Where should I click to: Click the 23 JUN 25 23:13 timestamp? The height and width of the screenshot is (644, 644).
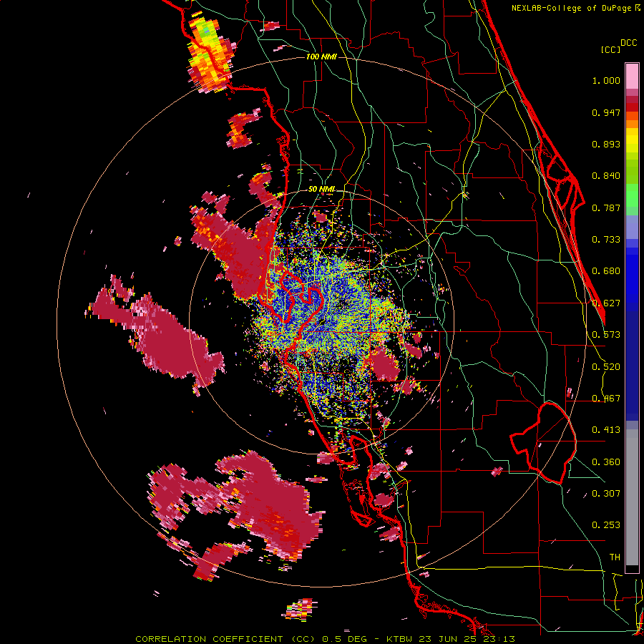pos(467,639)
